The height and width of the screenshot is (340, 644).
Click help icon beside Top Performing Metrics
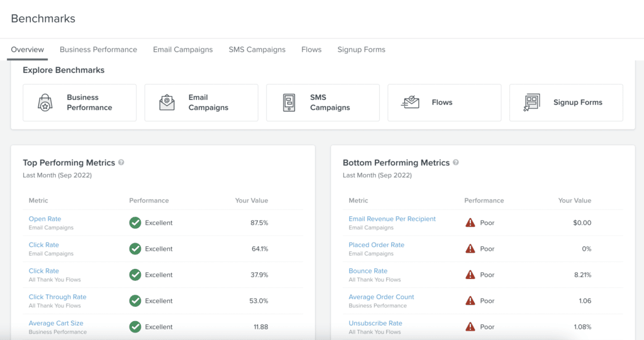(121, 162)
